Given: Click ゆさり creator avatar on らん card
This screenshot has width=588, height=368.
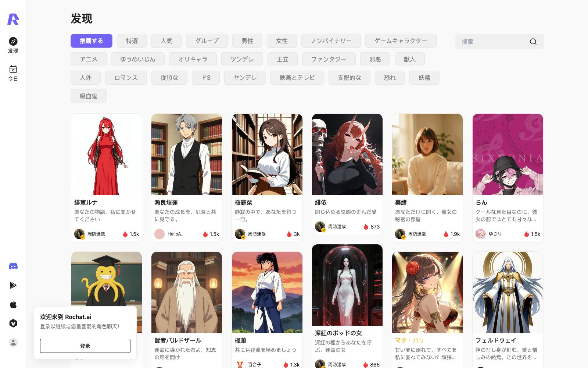Looking at the screenshot, I should click(481, 234).
